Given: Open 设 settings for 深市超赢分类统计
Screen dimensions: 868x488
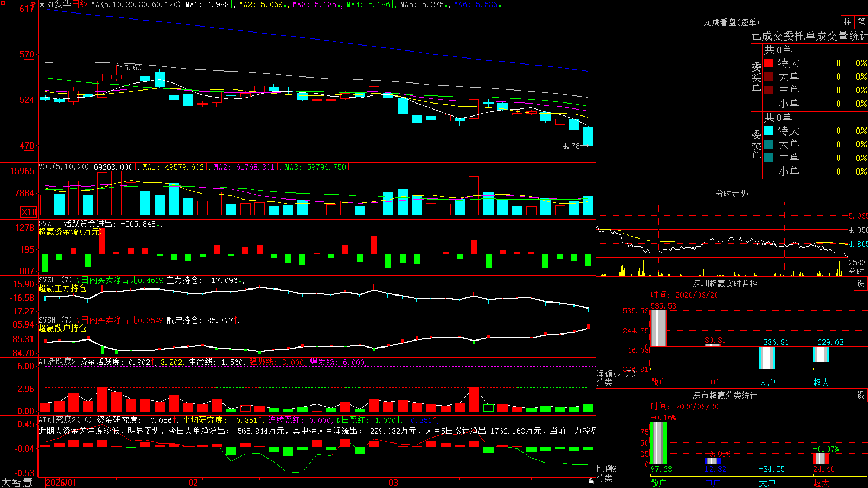Looking at the screenshot, I should point(861,395).
